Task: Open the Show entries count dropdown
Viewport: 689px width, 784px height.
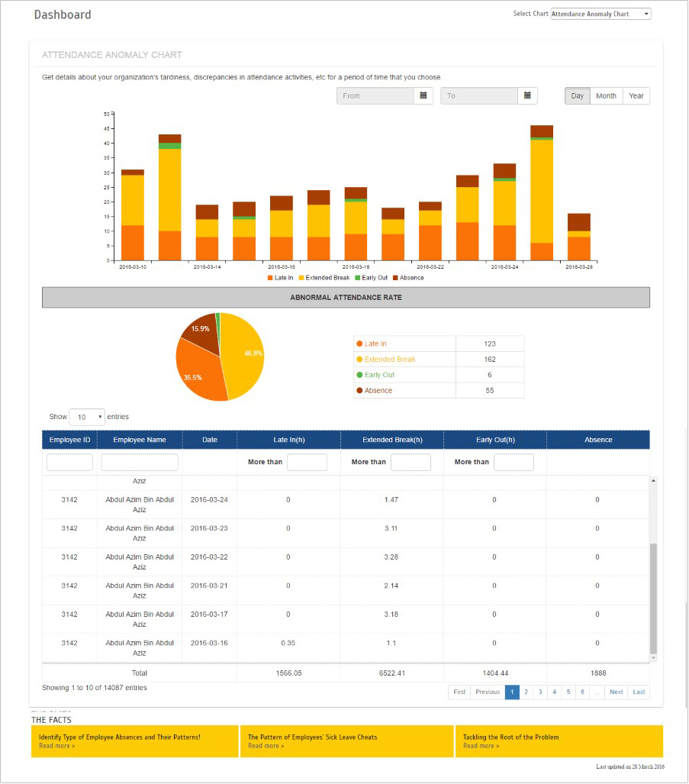Action: [87, 418]
